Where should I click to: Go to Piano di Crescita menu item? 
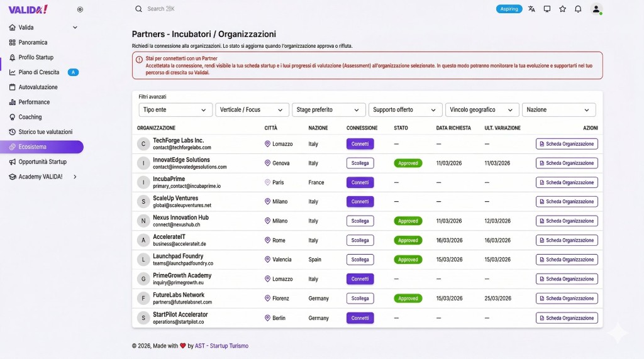(x=39, y=72)
